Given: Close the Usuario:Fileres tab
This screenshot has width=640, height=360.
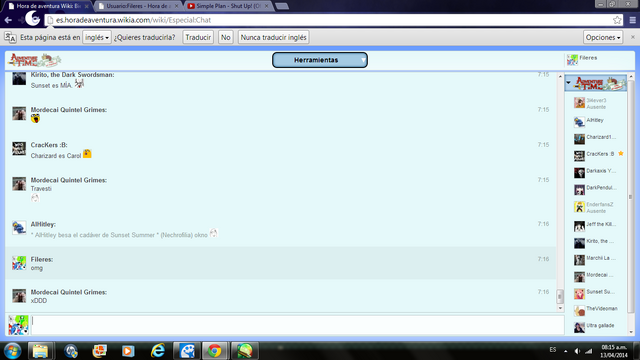Looking at the screenshot, I should [176, 6].
